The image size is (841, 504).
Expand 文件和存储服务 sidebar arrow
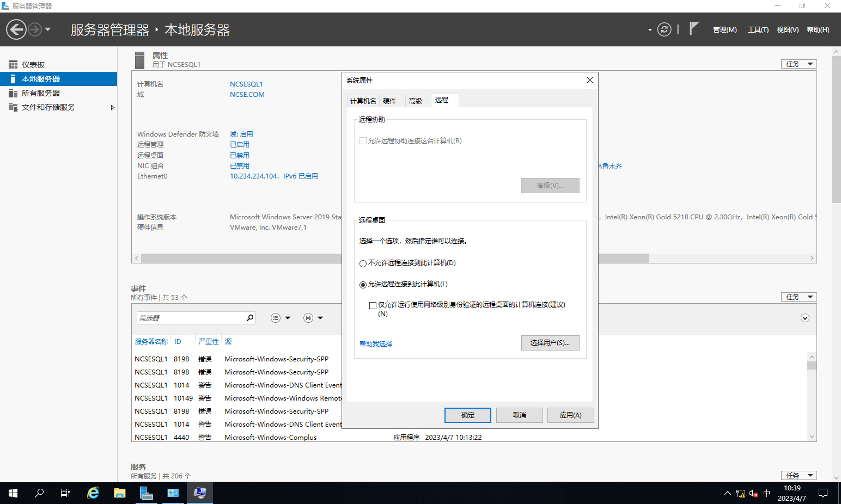point(112,108)
